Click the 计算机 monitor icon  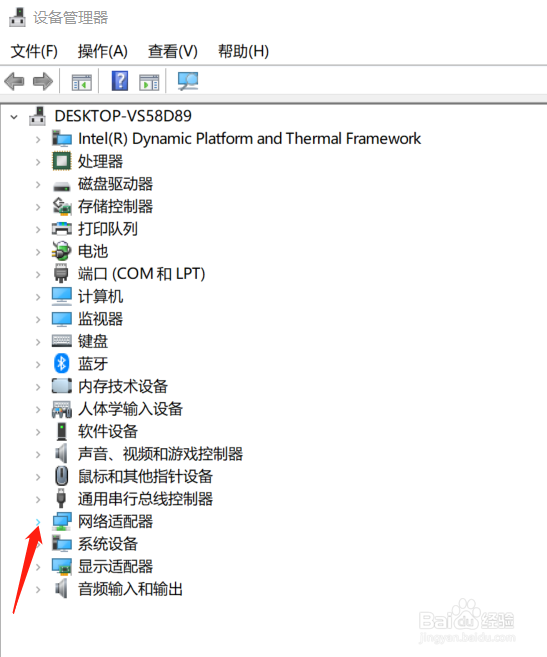[62, 296]
